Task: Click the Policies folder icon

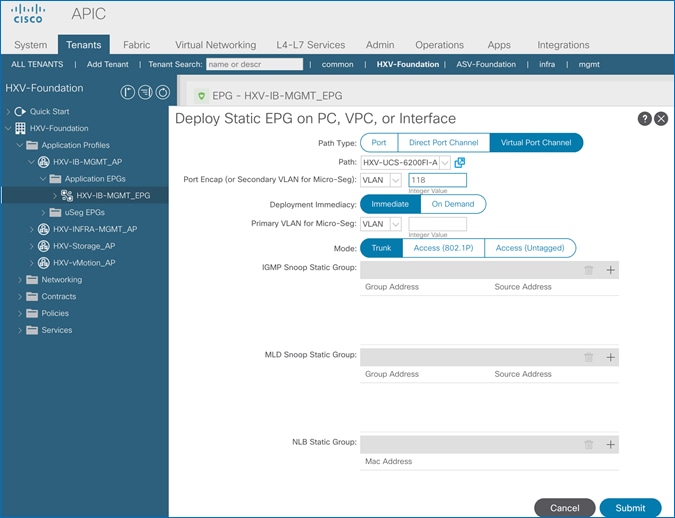Action: tap(32, 313)
